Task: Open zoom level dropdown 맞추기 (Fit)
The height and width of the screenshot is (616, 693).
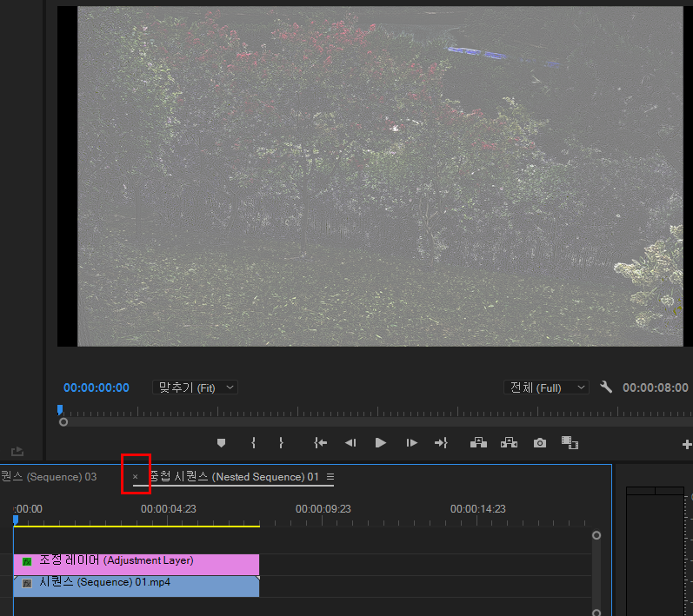Action: click(x=196, y=387)
